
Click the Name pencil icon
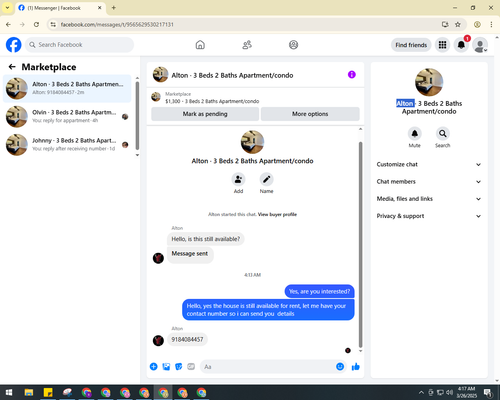click(x=266, y=179)
